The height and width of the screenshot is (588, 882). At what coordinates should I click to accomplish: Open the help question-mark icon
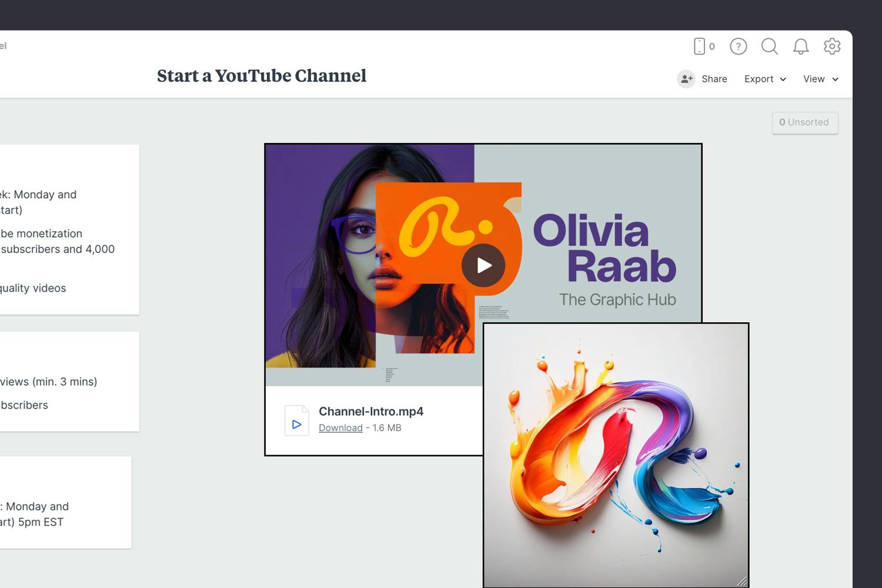(739, 46)
